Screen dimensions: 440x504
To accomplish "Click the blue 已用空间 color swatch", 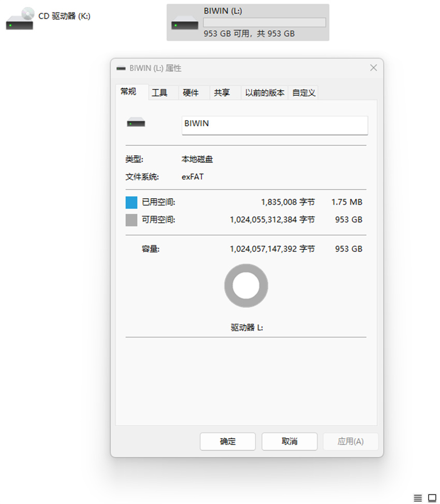I will pyautogui.click(x=131, y=202).
